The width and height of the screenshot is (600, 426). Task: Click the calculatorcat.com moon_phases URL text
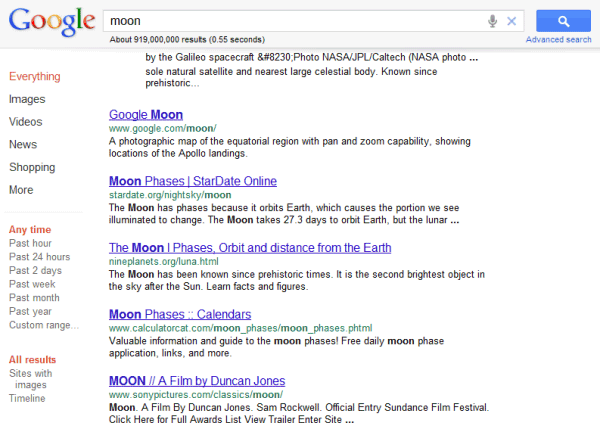coord(240,328)
